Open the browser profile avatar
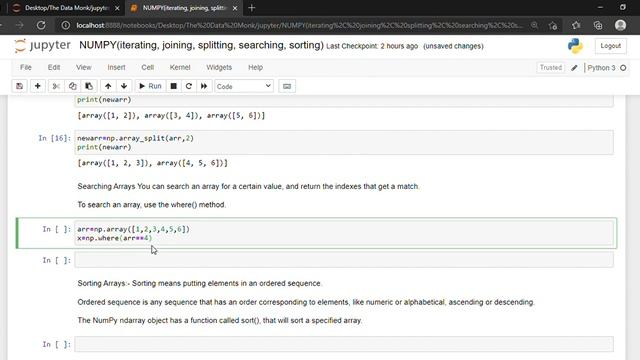This screenshot has height=360, width=640. (620, 25)
